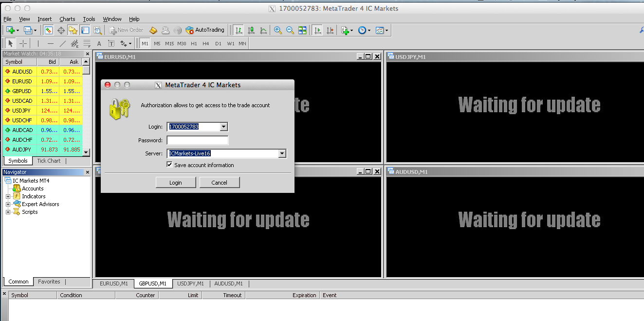Viewport: 644px width, 321px height.
Task: Expand the Scripts tree node
Action: coord(8,212)
